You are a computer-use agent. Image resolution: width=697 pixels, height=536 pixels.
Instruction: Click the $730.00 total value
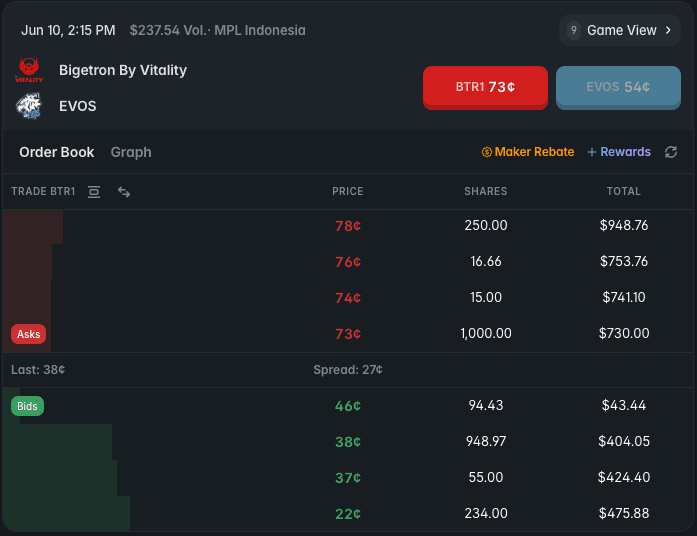coord(624,333)
